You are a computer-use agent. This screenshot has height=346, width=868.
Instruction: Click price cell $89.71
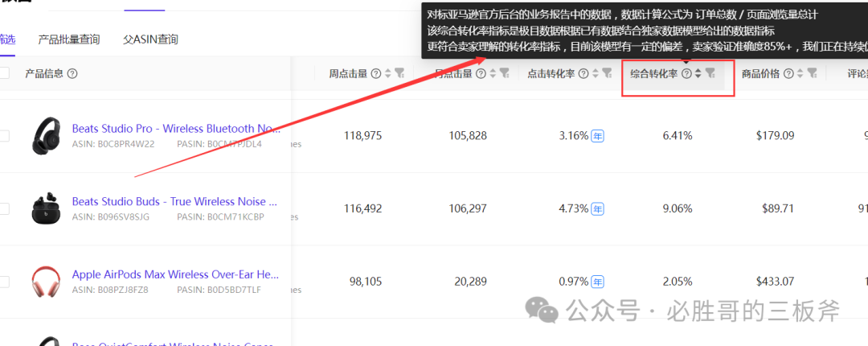coord(778,208)
